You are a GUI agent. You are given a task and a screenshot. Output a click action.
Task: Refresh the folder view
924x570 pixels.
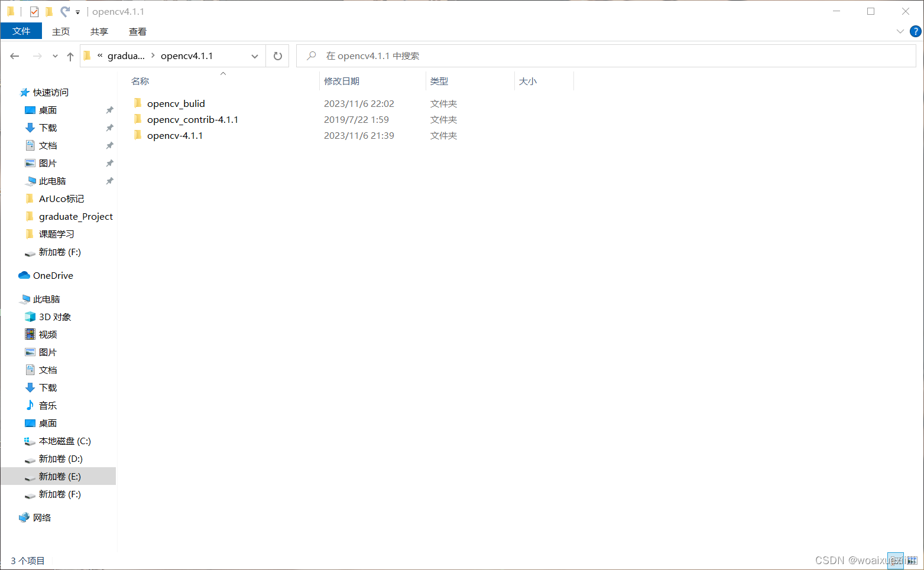point(277,56)
